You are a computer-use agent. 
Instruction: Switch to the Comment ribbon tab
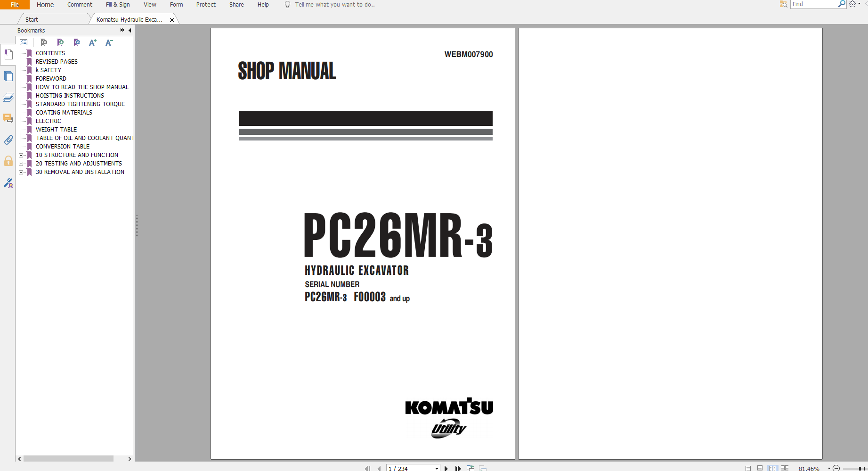pos(80,5)
